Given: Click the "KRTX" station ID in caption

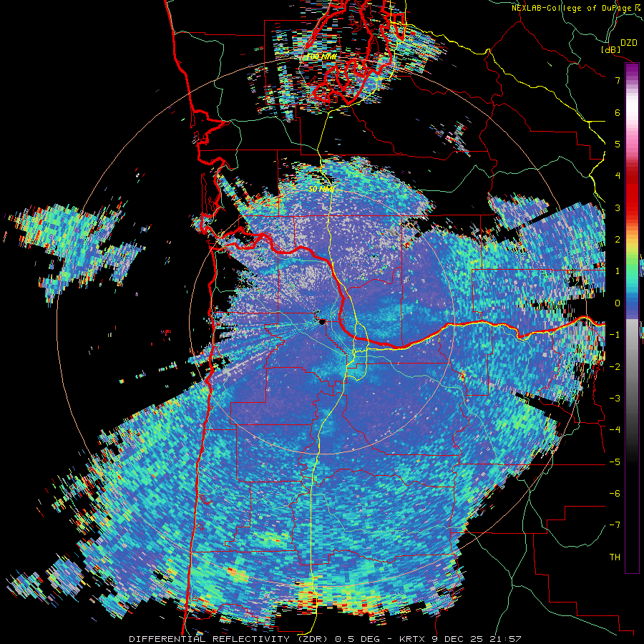Looking at the screenshot, I should click(x=412, y=639).
